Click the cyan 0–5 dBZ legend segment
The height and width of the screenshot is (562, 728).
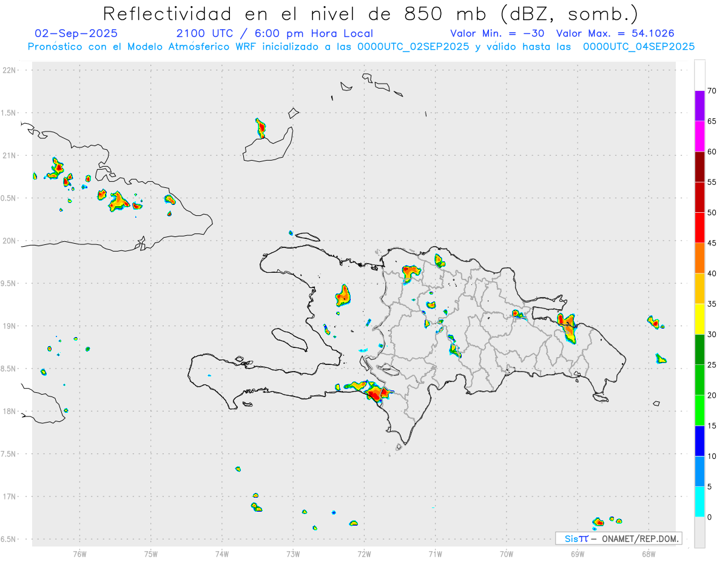[x=699, y=502]
